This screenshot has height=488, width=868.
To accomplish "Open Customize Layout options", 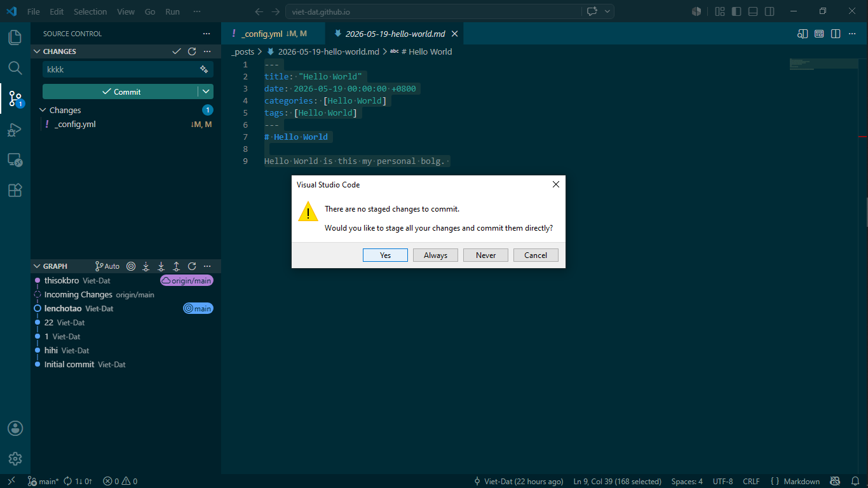I will click(720, 11).
